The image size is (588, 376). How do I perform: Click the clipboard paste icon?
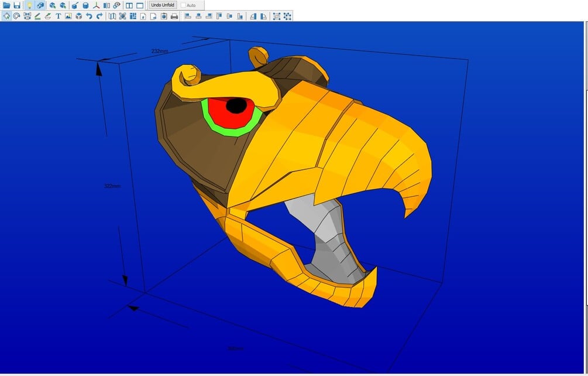[164, 16]
